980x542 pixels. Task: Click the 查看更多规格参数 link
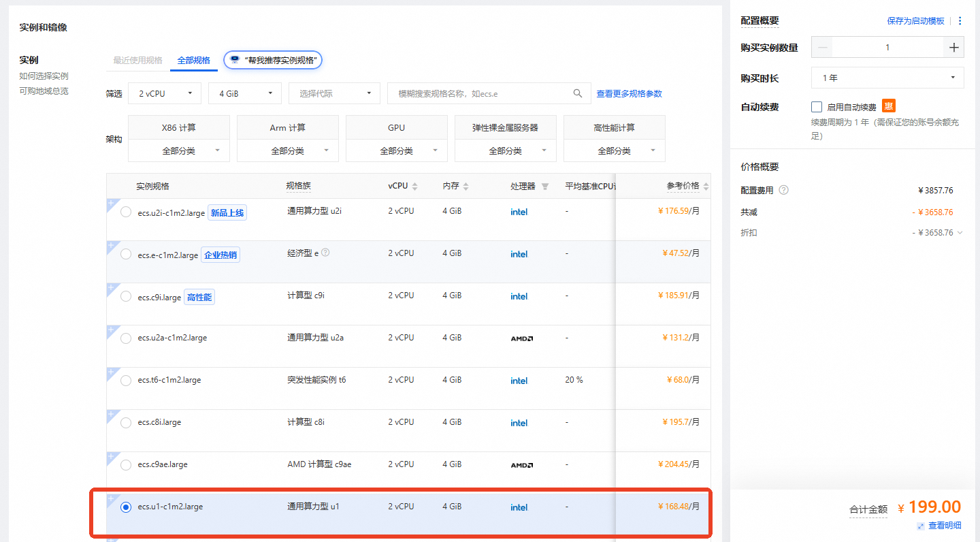630,93
